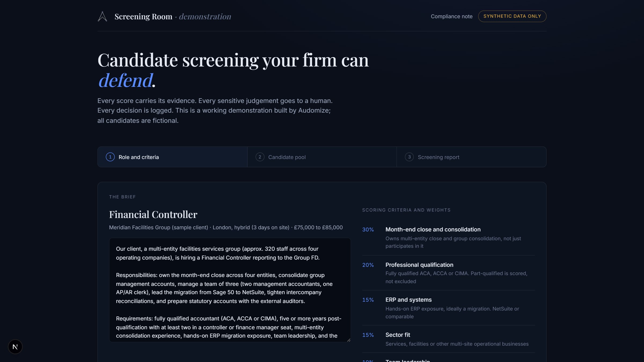Click the 20% weight value
The image size is (644, 362).
click(x=368, y=265)
